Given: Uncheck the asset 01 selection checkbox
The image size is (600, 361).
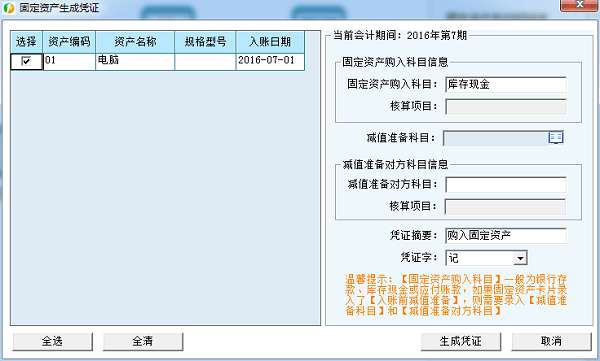Looking at the screenshot, I should coord(26,61).
